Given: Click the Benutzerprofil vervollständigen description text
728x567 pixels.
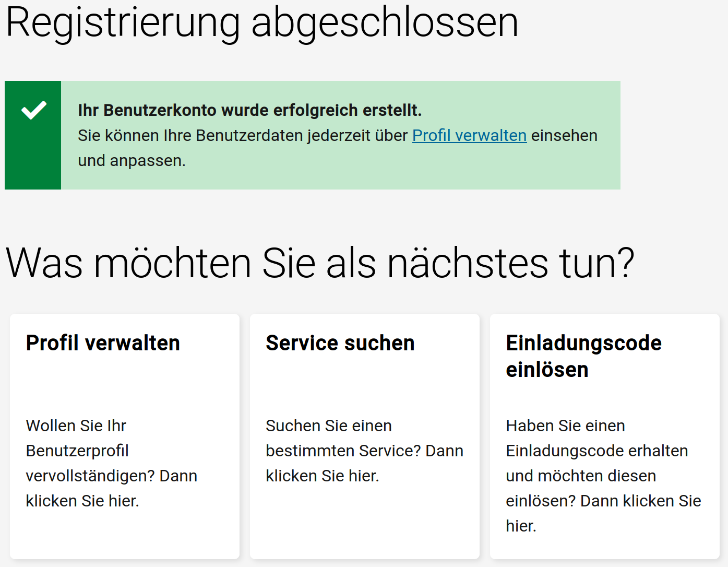Looking at the screenshot, I should [111, 463].
